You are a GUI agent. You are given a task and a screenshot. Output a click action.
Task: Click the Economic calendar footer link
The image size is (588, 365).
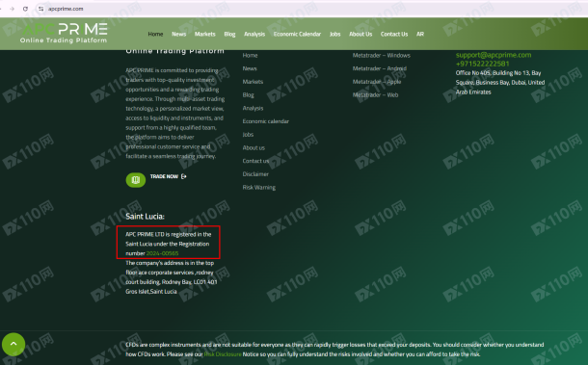coord(265,121)
